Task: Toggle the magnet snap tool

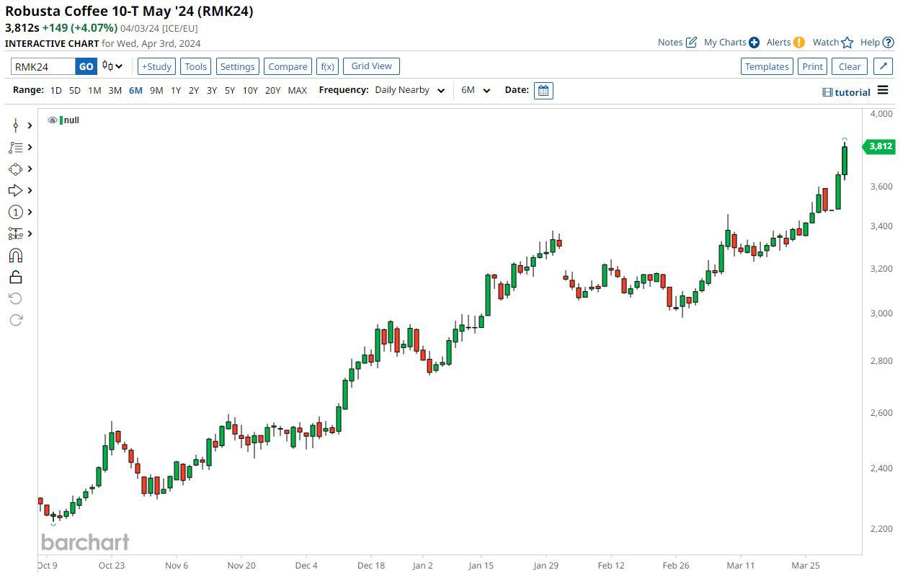Action: click(16, 256)
